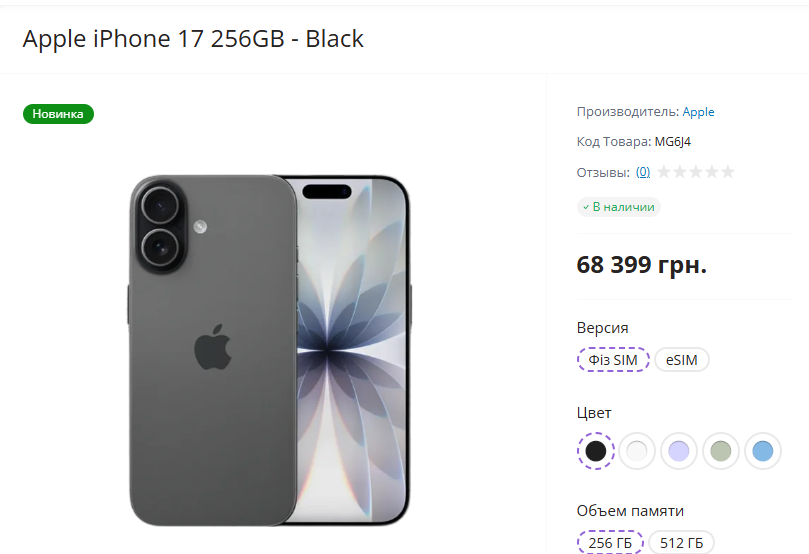Click the third rating star
Image resolution: width=809 pixels, height=554 pixels.
(x=696, y=172)
